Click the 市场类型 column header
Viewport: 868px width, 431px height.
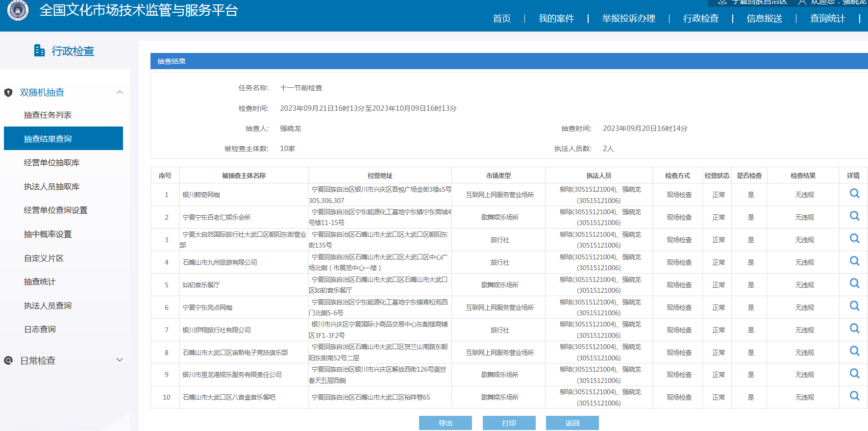pyautogui.click(x=498, y=176)
